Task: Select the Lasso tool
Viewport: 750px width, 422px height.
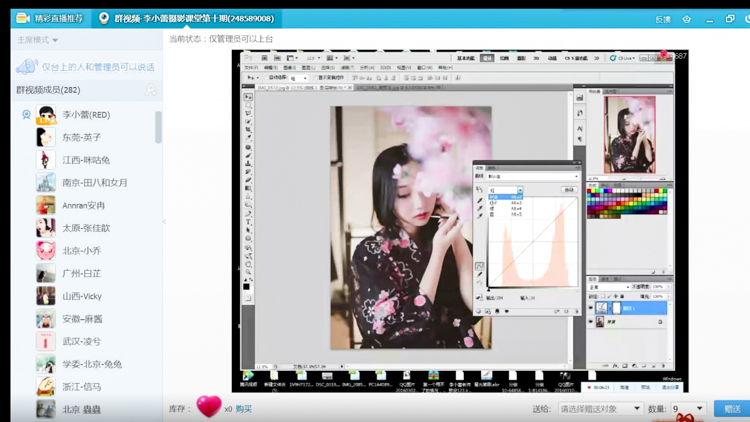Action: 248,113
